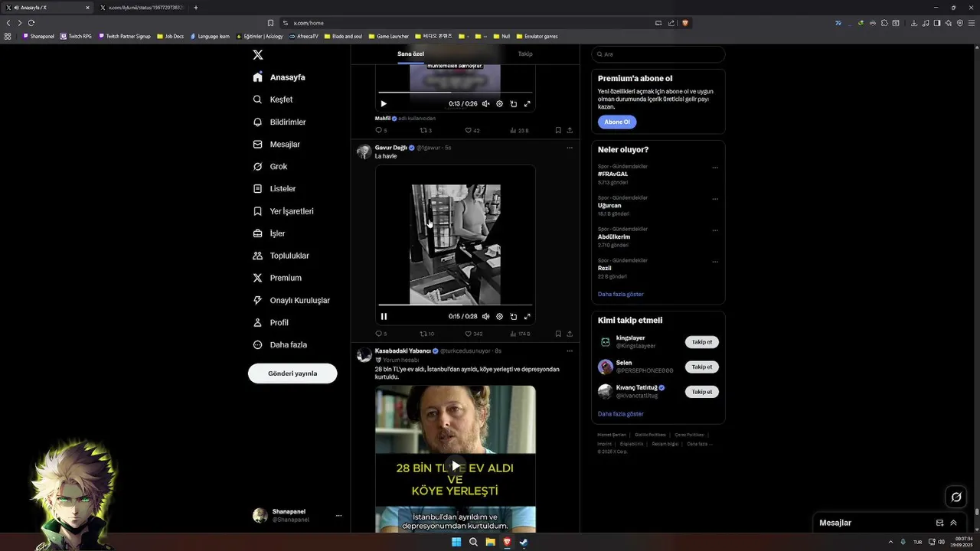Expand the Mesajlar drawer with chevrons
The width and height of the screenshot is (980, 551).
[x=953, y=523]
